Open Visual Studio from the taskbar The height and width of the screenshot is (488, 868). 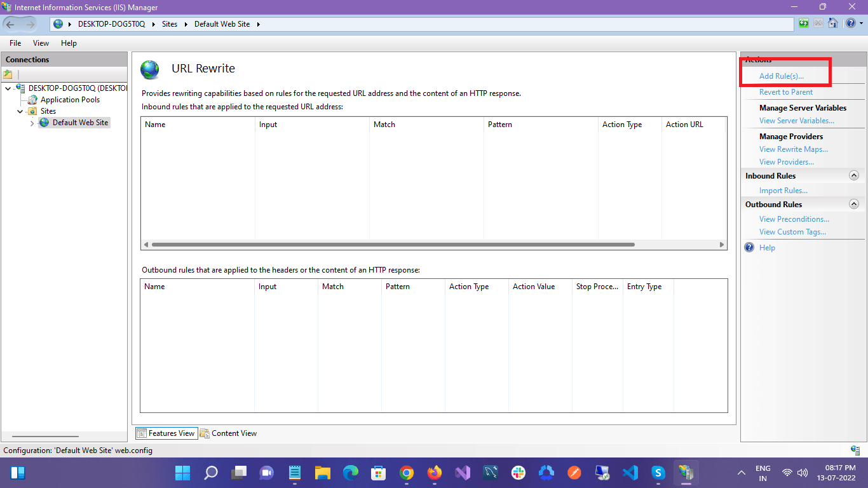point(463,473)
